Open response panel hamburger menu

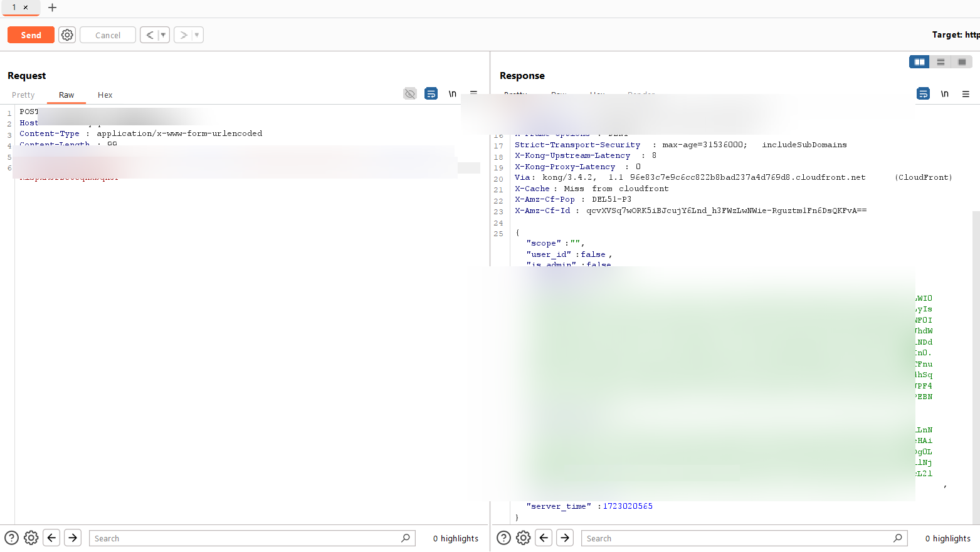click(966, 94)
